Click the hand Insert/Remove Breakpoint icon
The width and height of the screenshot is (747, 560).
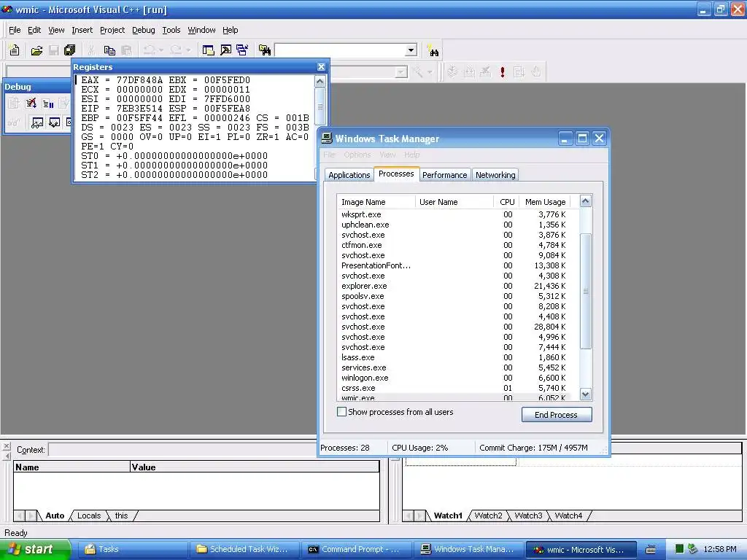[536, 72]
